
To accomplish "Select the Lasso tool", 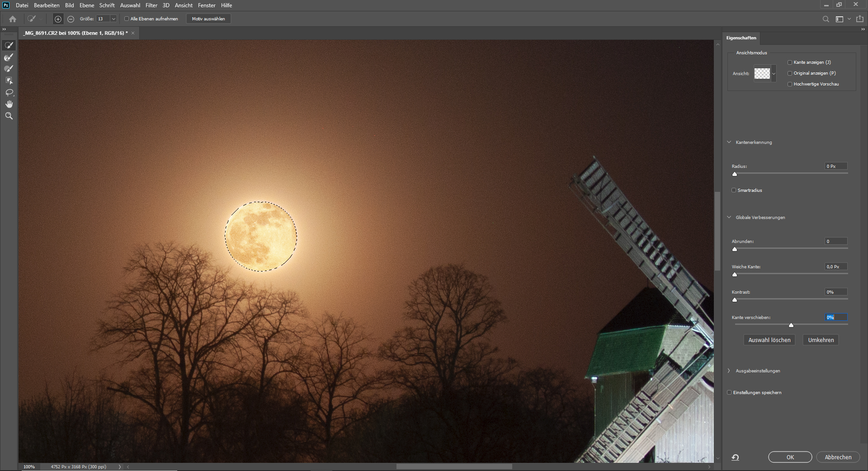I will tap(9, 92).
